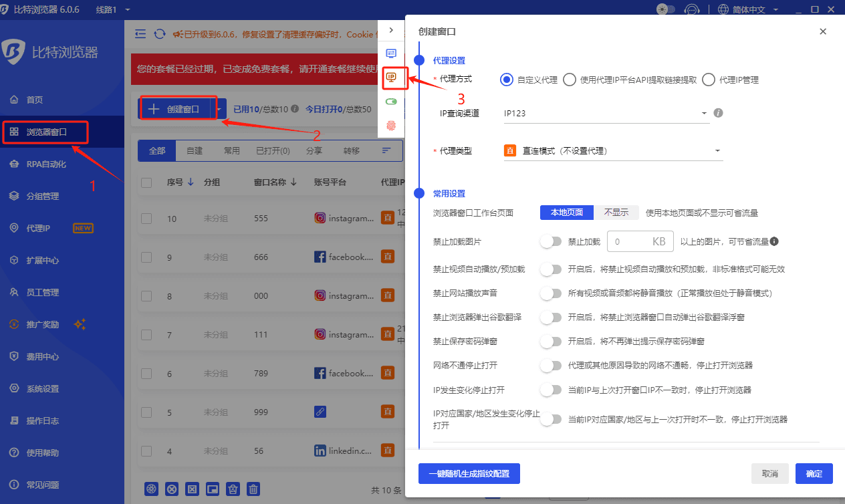This screenshot has height=504, width=845.
Task: Open the customer service headset icon
Action: click(x=693, y=9)
